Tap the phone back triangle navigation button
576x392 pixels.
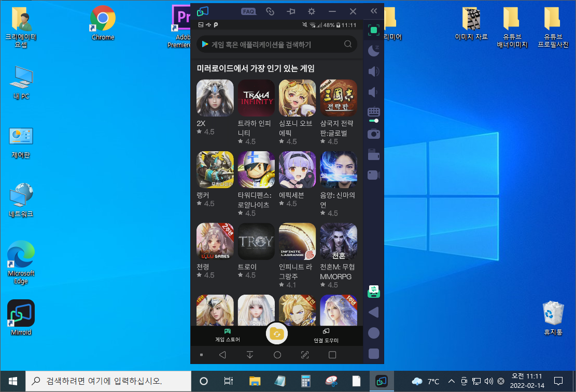click(x=222, y=355)
